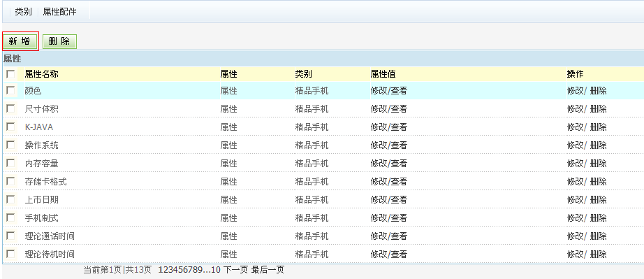The width and height of the screenshot is (644, 279).
Task: Open 修改/查看 in the 操作系统 row
Action: [x=388, y=145]
